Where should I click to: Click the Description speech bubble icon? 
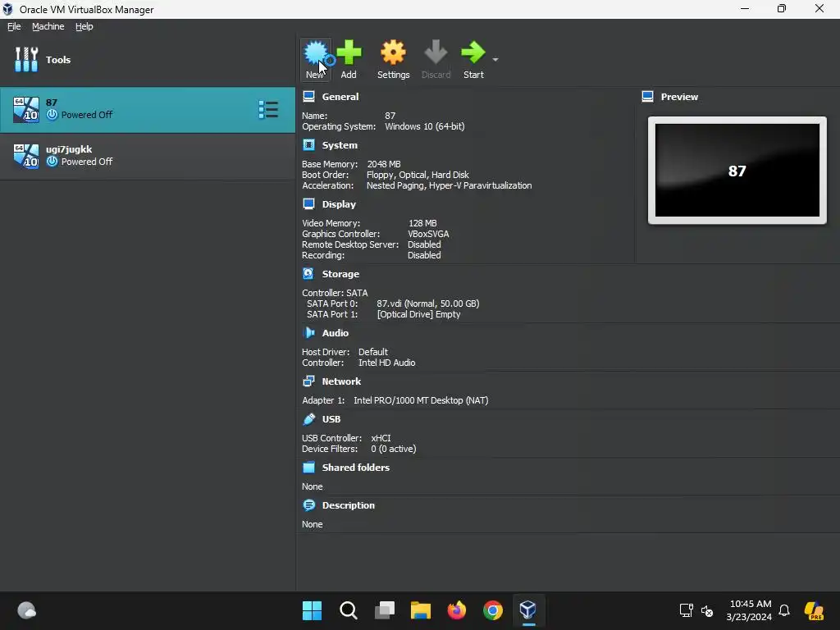click(x=308, y=505)
